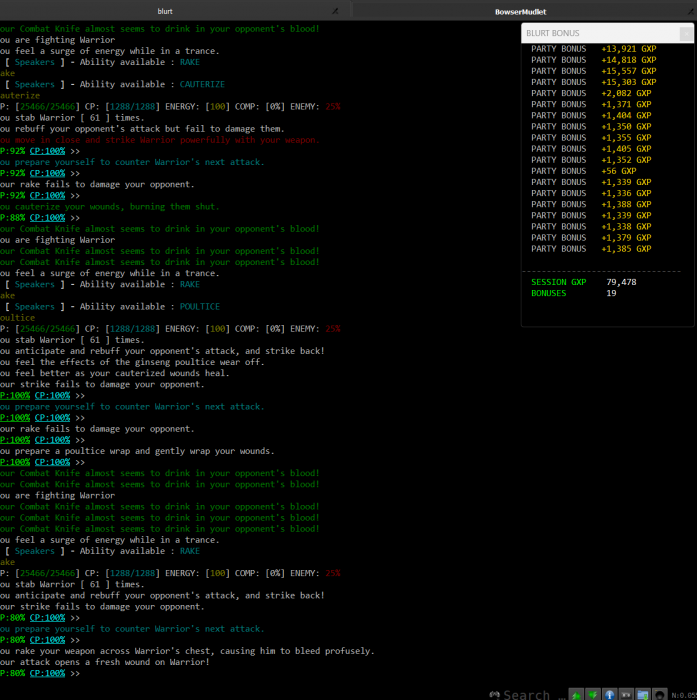Click 'attack opens a fresh wound' line
Viewport: 697px width, 700px height.
(105, 662)
